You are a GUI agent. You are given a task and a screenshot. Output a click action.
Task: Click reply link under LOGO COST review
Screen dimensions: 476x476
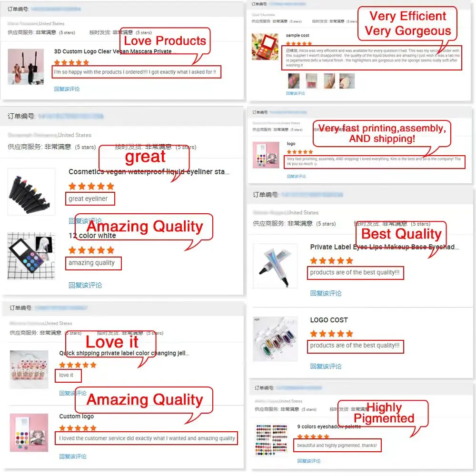(326, 367)
